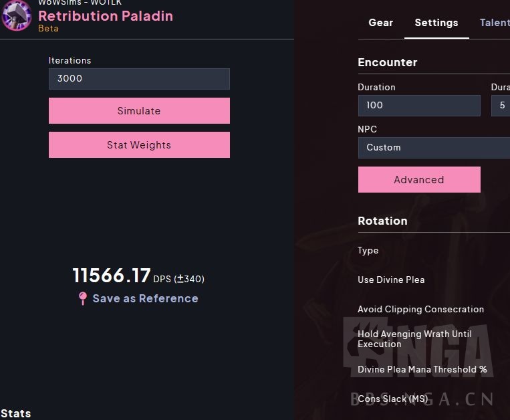
Task: Open the Talents tab
Action: click(x=495, y=23)
